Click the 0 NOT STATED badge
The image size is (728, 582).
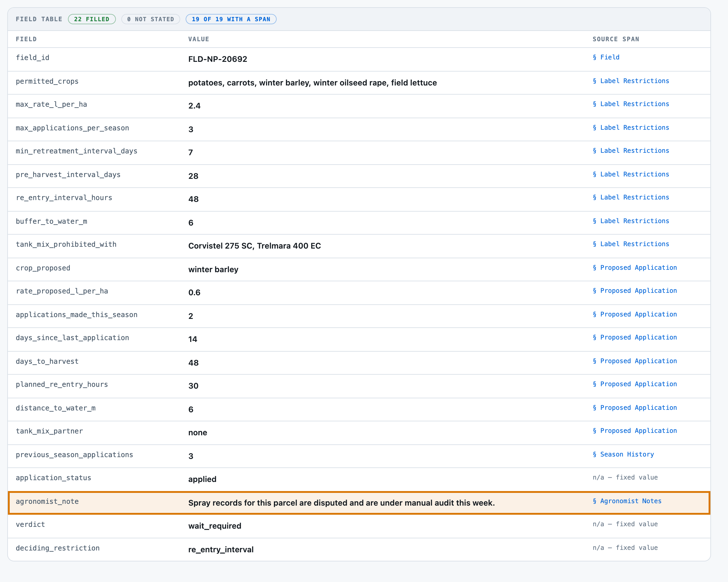coord(150,19)
